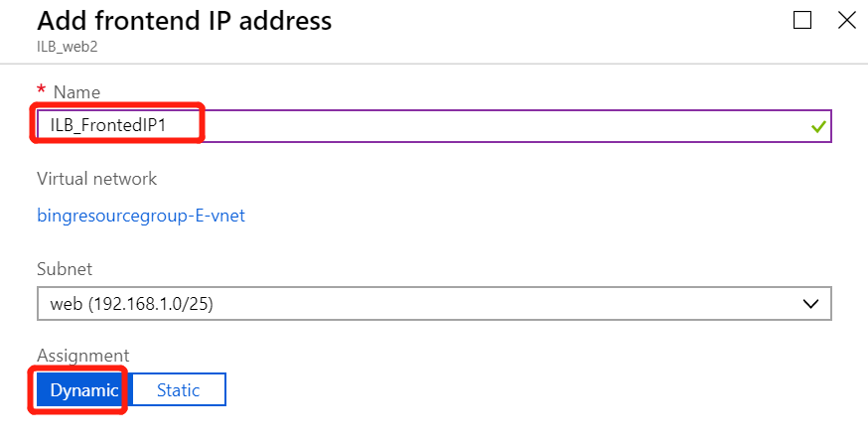Open the web (192.168.1.0/25) subnet selector
This screenshot has width=868, height=444.
tap(397, 304)
